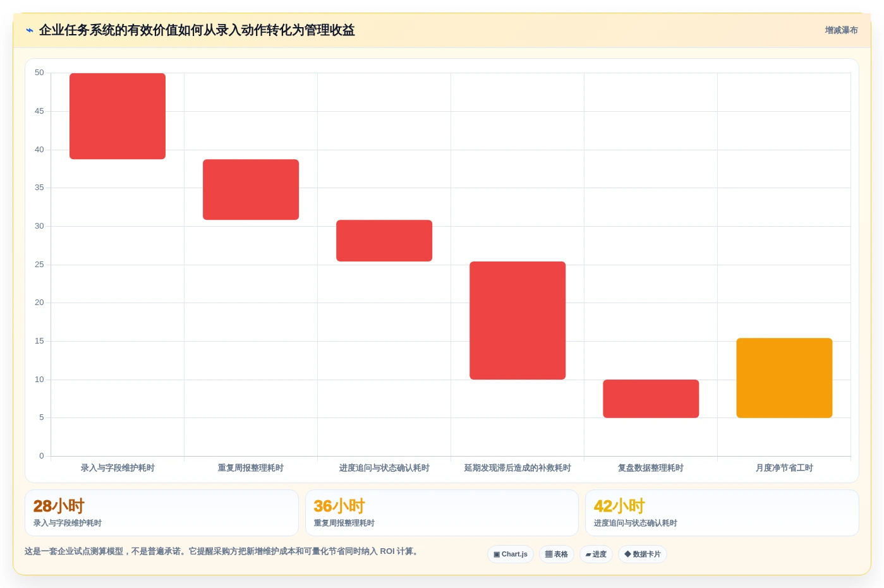Click the red bar for 重复周报整理耗时
Viewport: 884px width, 588px height.
251,189
